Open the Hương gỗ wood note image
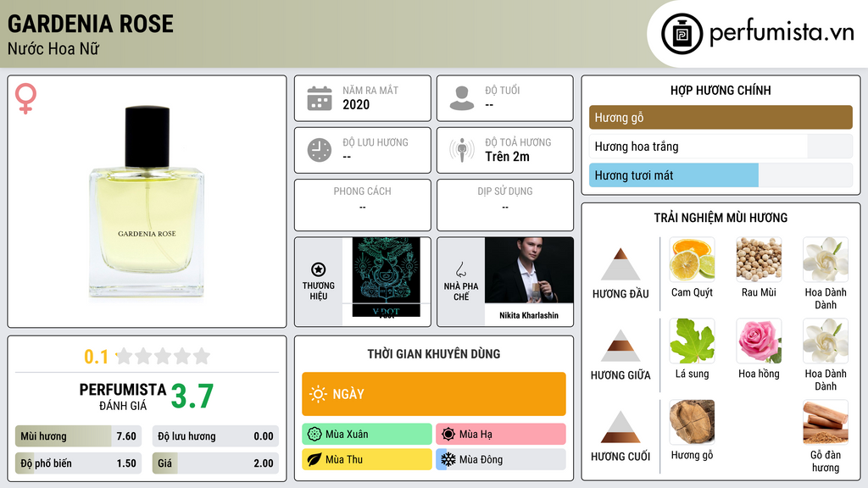Image resolution: width=868 pixels, height=488 pixels. pos(692,422)
